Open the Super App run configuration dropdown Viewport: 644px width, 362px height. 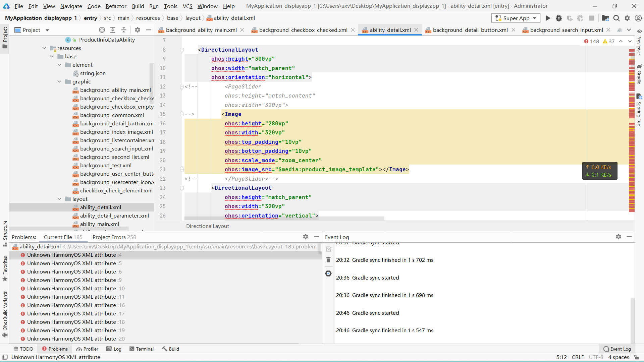[516, 18]
